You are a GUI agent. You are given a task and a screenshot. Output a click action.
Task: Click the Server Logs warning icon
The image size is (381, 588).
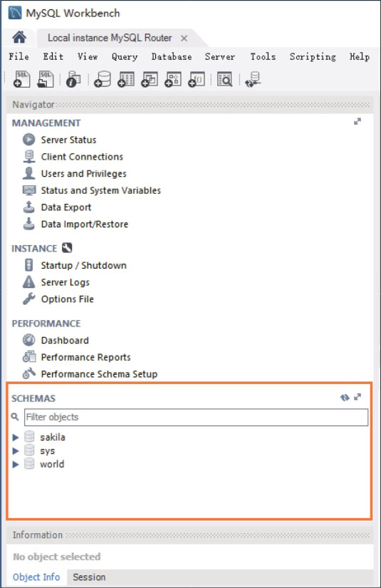[x=29, y=282]
